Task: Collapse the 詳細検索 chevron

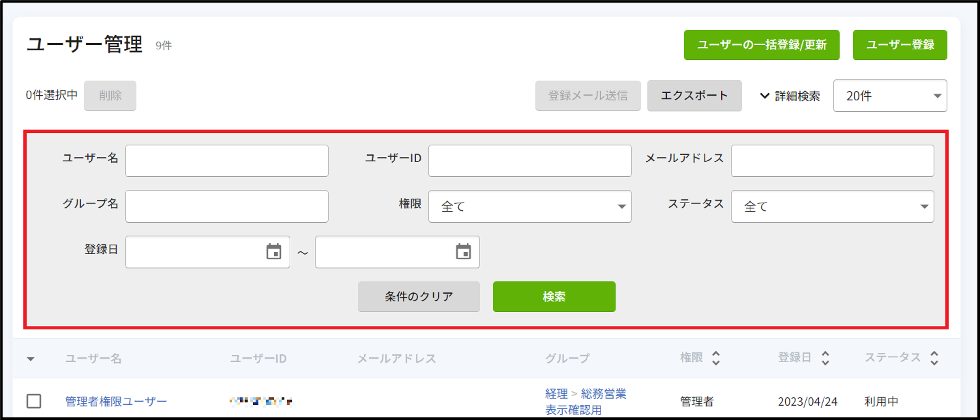Action: click(764, 96)
